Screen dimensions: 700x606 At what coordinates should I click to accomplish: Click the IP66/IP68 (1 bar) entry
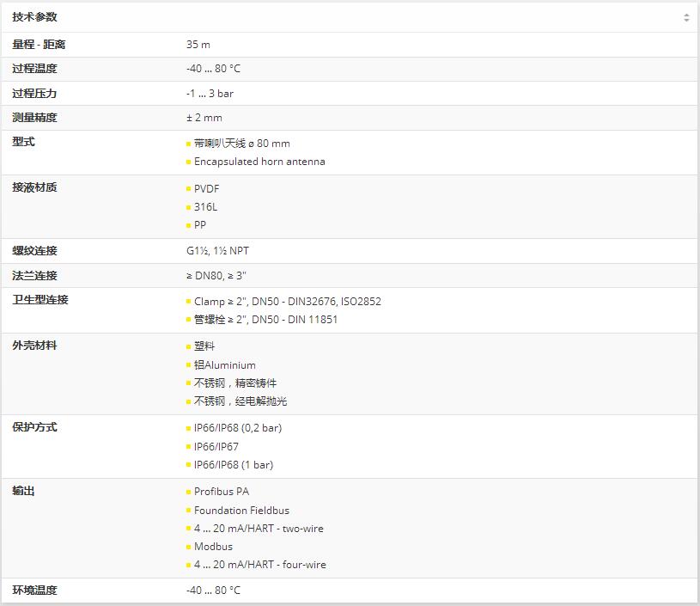pyautogui.click(x=233, y=465)
